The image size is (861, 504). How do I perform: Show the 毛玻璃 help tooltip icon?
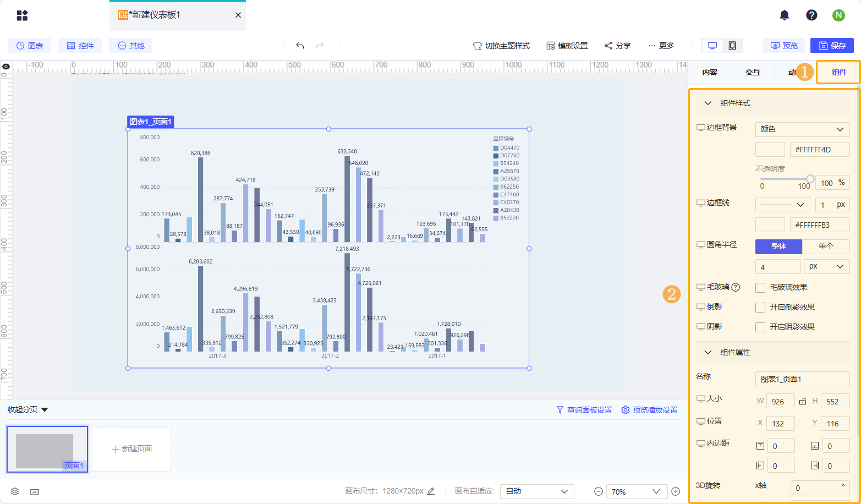coord(736,287)
